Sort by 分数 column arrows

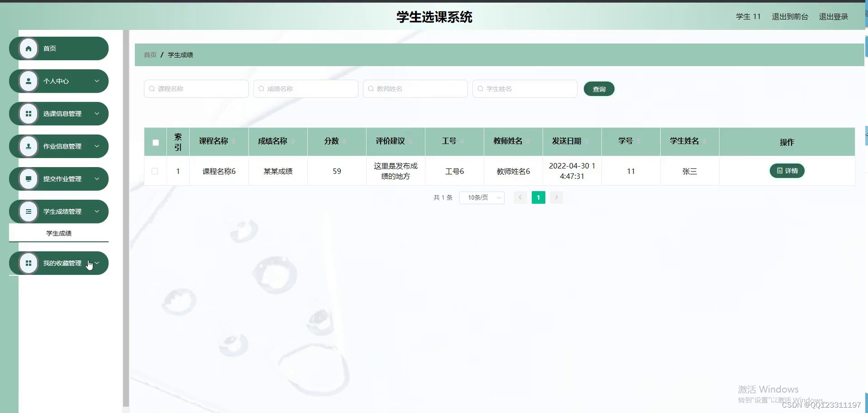[x=344, y=142]
